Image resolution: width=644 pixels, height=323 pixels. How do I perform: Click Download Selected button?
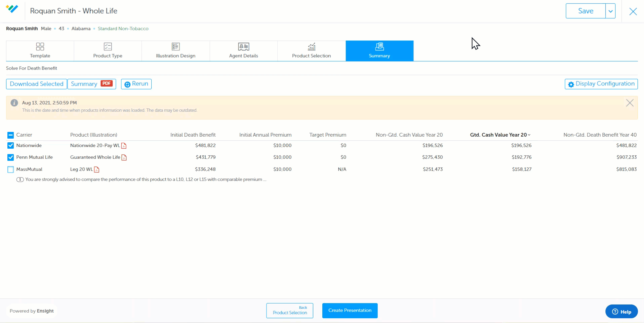(37, 84)
